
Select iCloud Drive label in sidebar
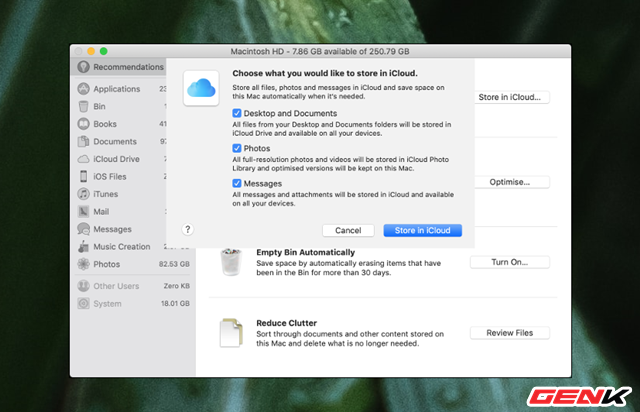click(x=116, y=159)
